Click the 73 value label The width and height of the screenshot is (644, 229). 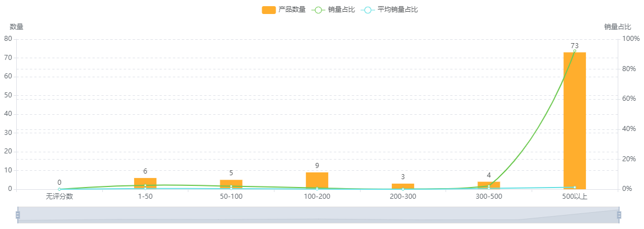[x=574, y=45]
